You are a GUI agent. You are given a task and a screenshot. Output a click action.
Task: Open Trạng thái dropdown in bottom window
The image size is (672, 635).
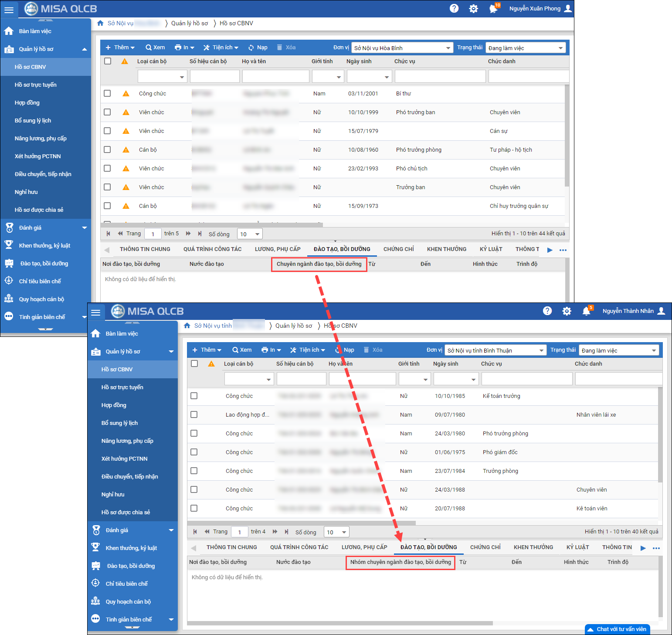(618, 350)
